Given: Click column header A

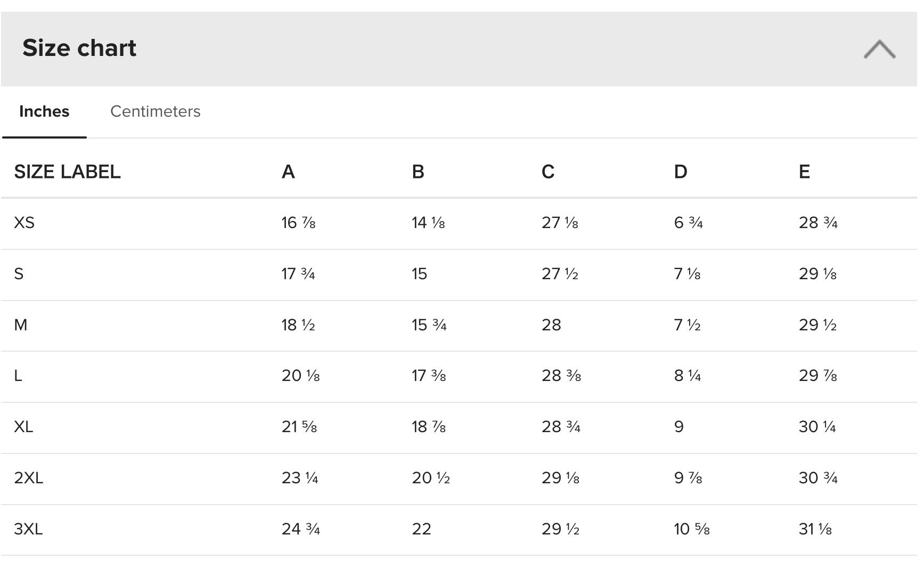Looking at the screenshot, I should 288,172.
